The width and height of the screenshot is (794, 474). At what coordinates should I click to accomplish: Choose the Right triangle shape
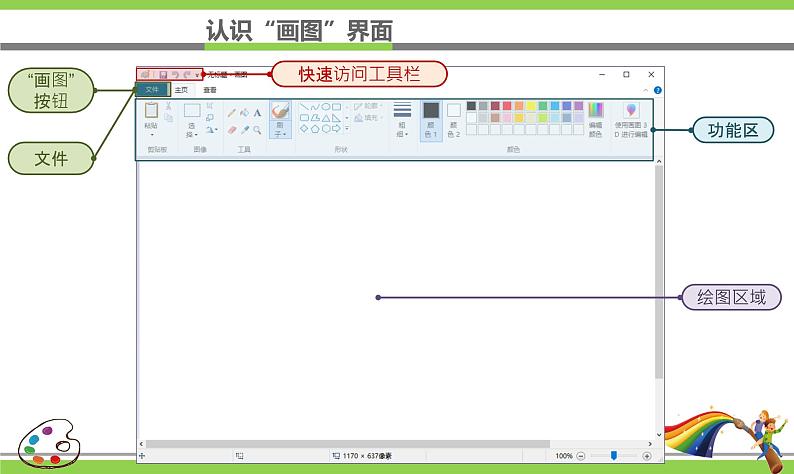(x=336, y=118)
